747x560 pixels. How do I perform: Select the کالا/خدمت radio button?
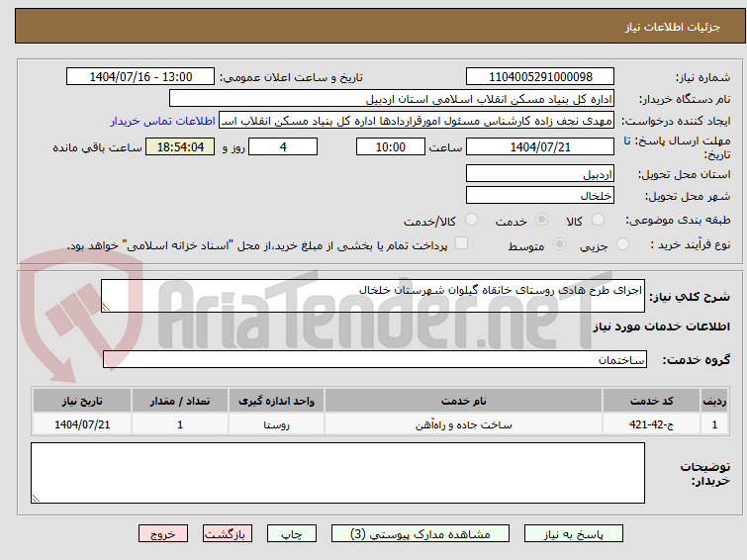coord(471,220)
